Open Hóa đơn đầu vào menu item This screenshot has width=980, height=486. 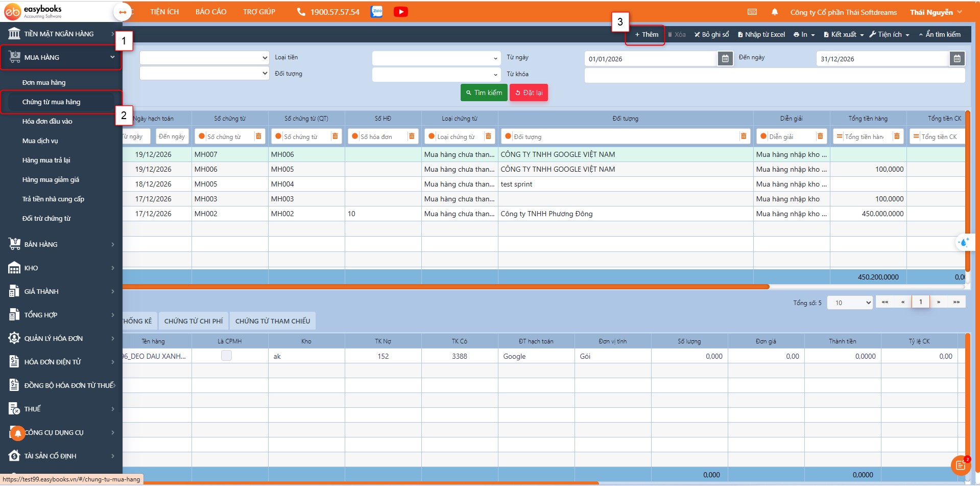(x=47, y=121)
